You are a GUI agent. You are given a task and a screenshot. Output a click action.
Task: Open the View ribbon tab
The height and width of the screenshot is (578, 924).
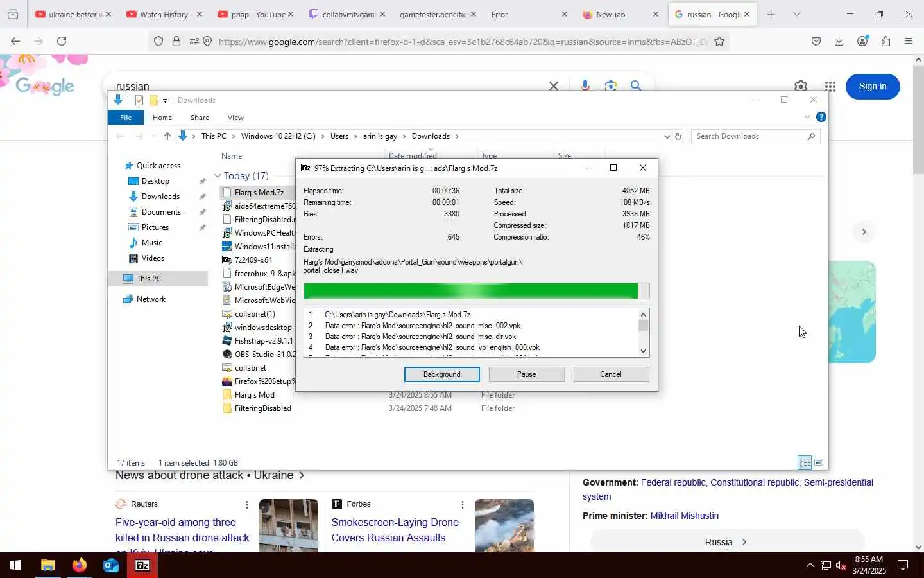click(235, 118)
